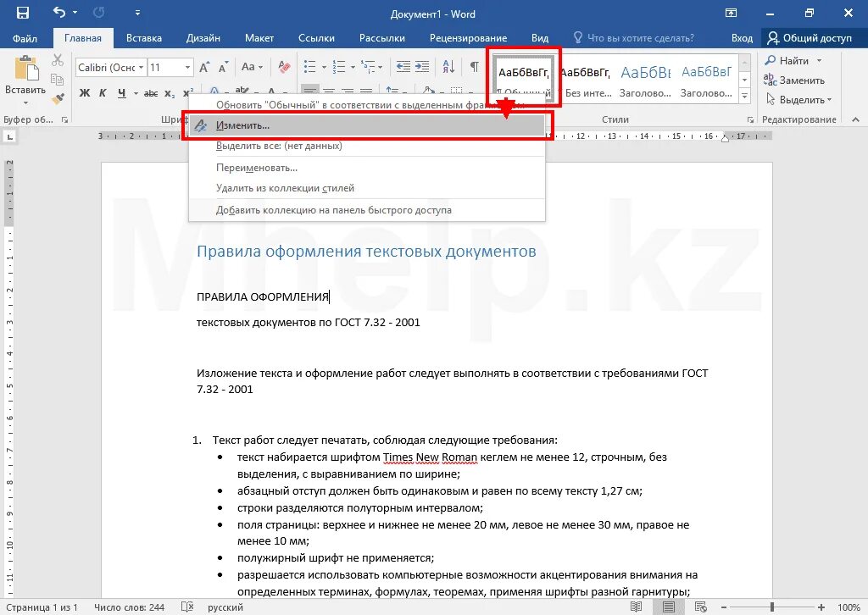
Task: Open Ribbon display options icon
Action: pos(731,14)
